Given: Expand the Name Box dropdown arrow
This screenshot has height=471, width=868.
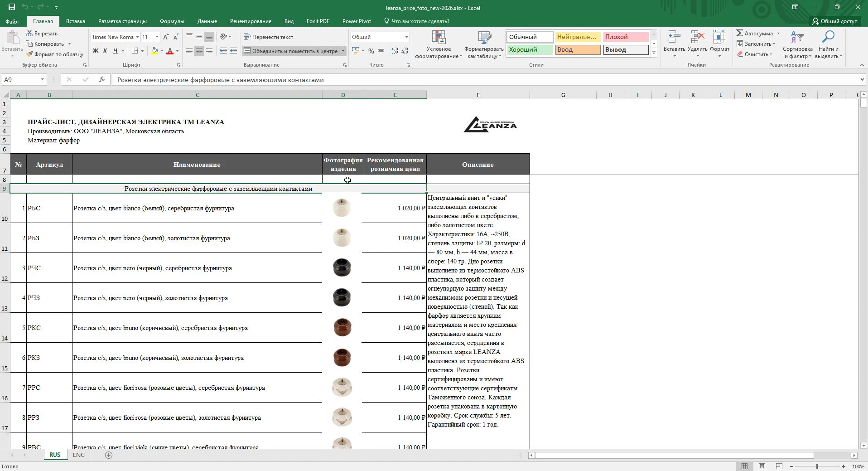Looking at the screenshot, I should [x=42, y=80].
